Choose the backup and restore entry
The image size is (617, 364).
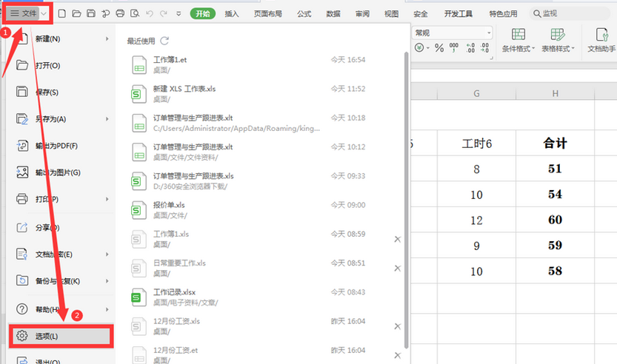61,281
